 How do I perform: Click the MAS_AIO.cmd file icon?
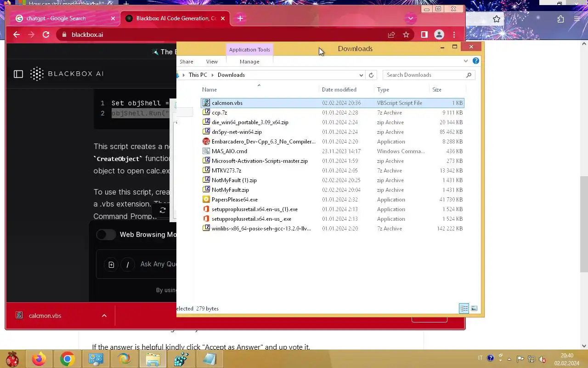[x=206, y=151]
